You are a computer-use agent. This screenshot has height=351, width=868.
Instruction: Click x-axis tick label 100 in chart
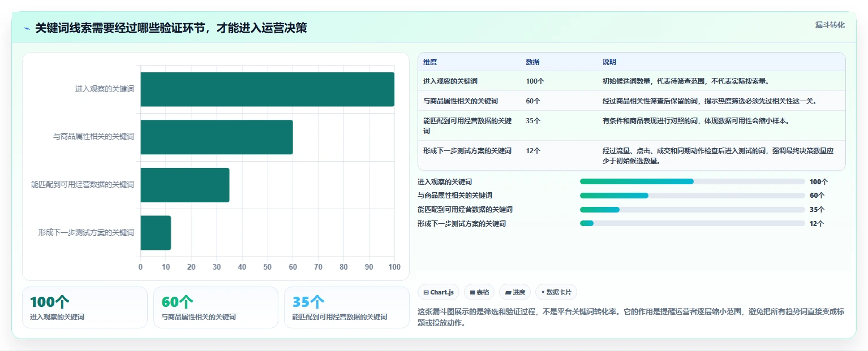(x=394, y=267)
